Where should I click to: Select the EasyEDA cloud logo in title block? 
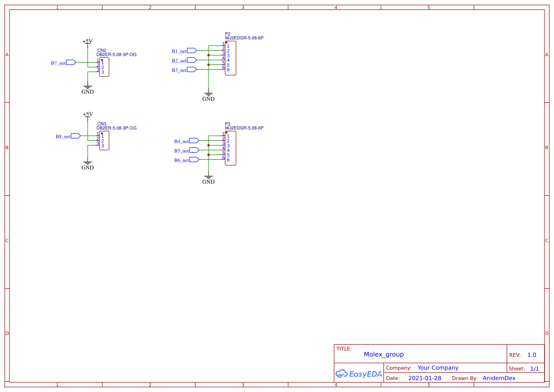pyautogui.click(x=358, y=374)
